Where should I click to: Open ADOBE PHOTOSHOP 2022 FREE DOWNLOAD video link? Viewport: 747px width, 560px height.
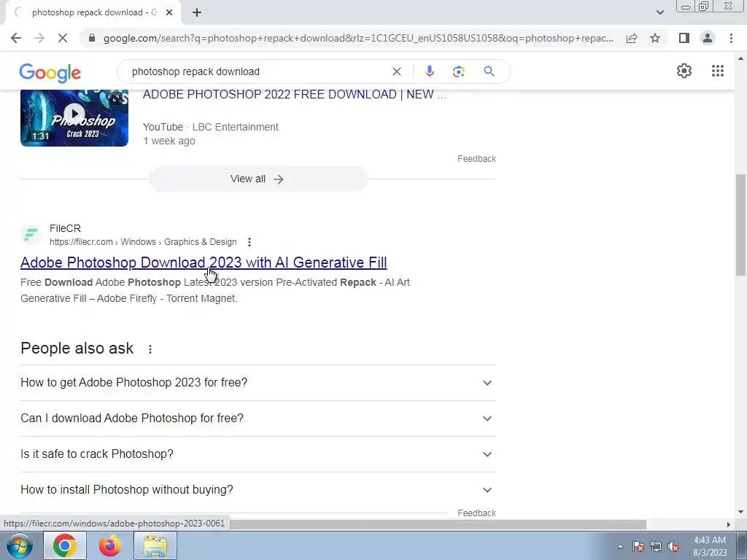(294, 94)
